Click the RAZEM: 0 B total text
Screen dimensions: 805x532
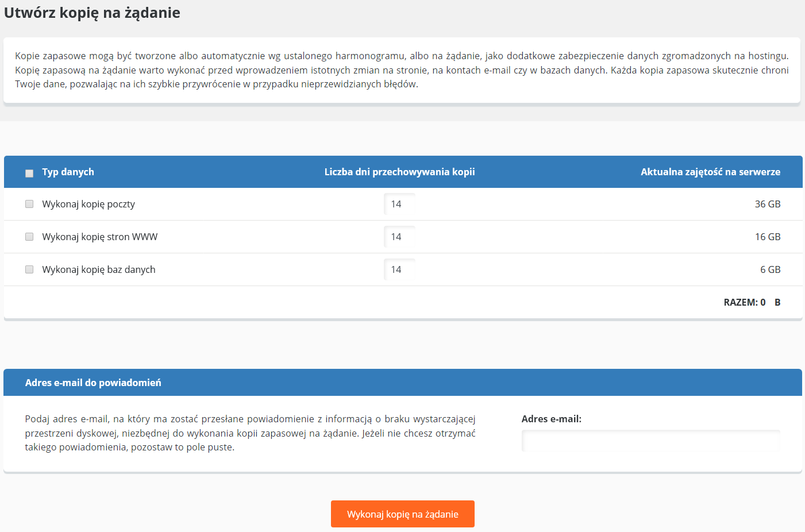(x=752, y=302)
